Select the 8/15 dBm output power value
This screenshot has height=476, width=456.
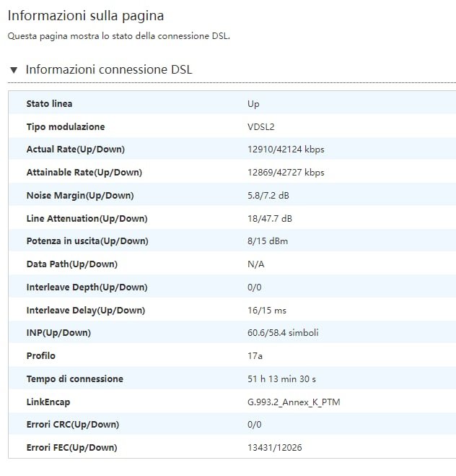point(268,241)
